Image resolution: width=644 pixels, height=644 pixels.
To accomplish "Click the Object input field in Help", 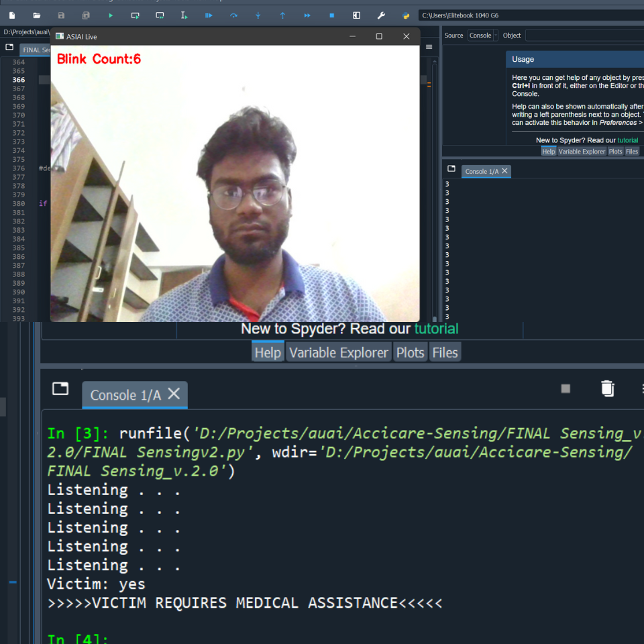I will coord(584,36).
